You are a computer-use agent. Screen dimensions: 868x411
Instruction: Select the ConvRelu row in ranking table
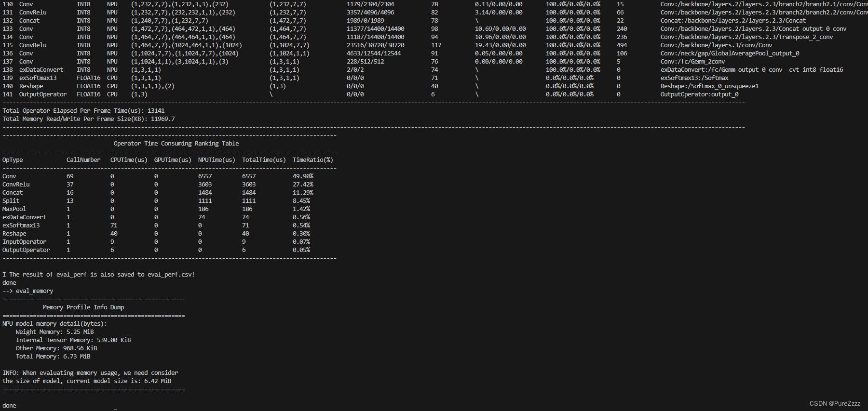[158, 184]
